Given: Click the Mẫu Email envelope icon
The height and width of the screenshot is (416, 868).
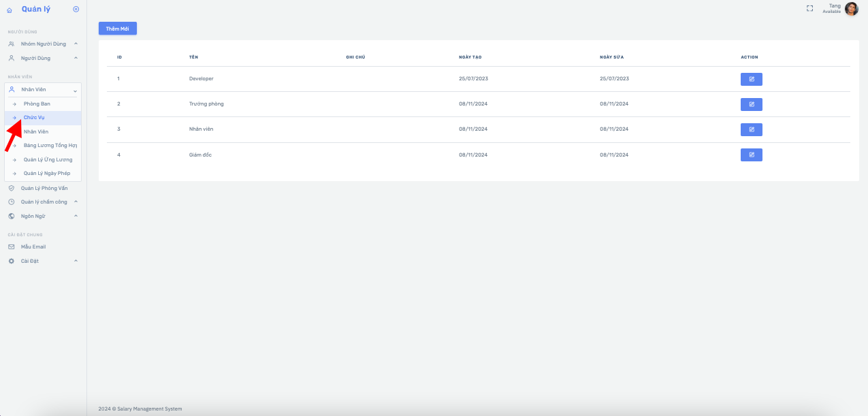Looking at the screenshot, I should [x=12, y=246].
